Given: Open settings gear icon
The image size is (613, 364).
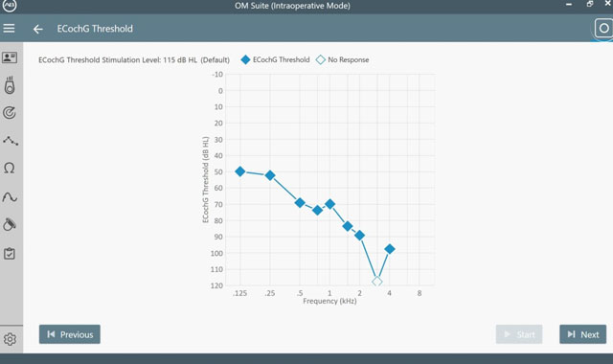Looking at the screenshot, I should click(10, 339).
